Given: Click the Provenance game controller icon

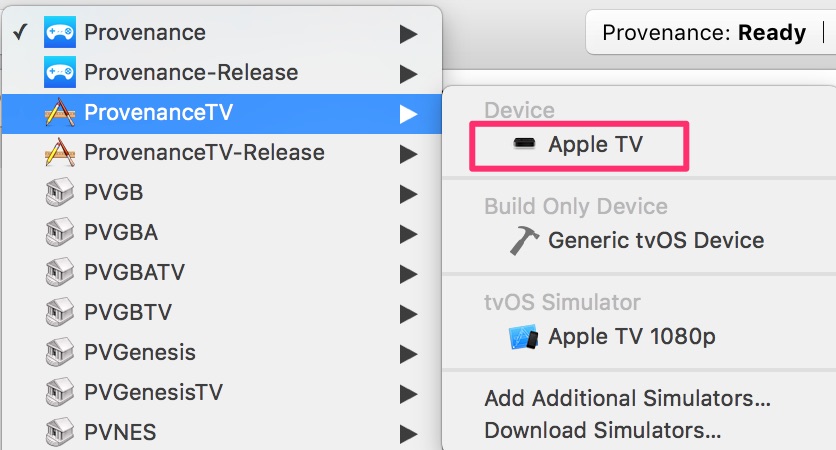Looking at the screenshot, I should (x=60, y=33).
